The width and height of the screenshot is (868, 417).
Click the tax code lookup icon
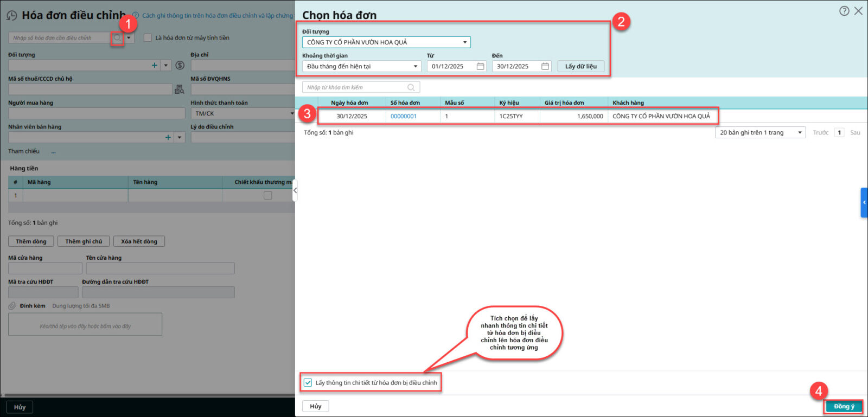point(180,89)
